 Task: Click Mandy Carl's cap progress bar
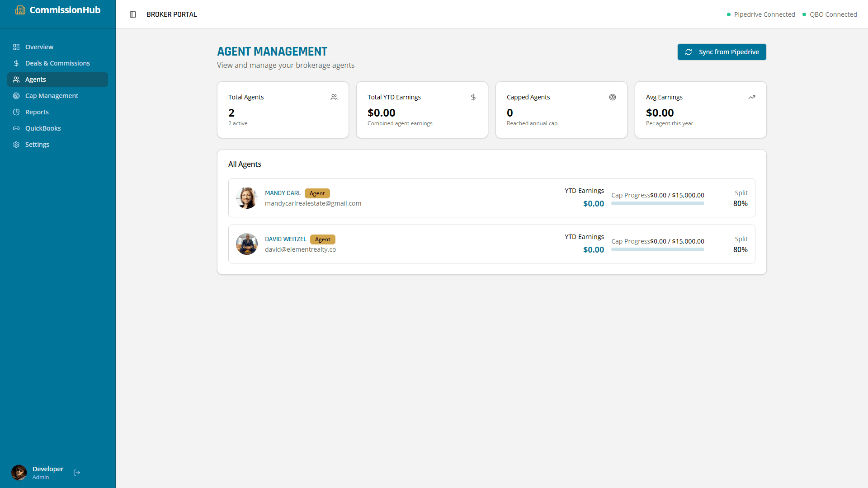pos(658,203)
